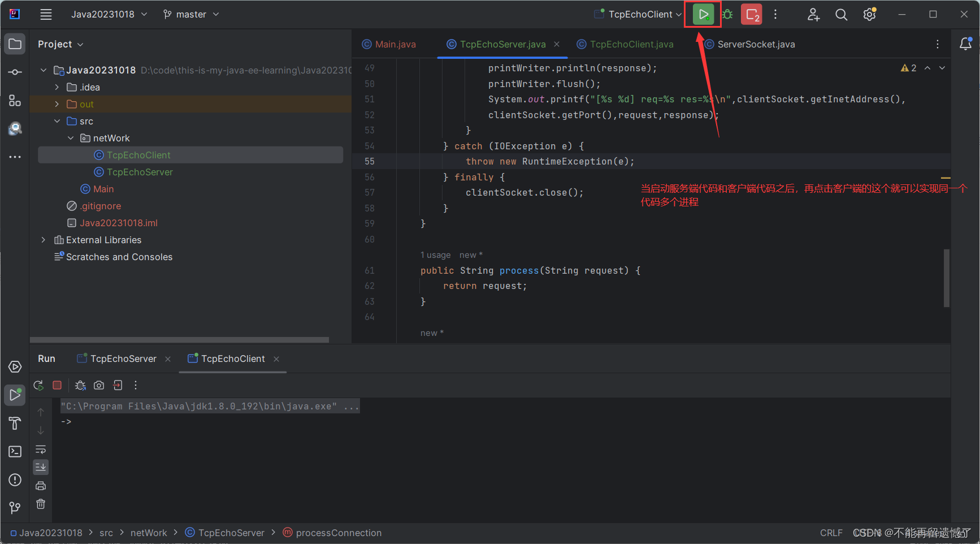This screenshot has width=980, height=544.
Task: Open the Java20231018 project dropdown
Action: (109, 14)
